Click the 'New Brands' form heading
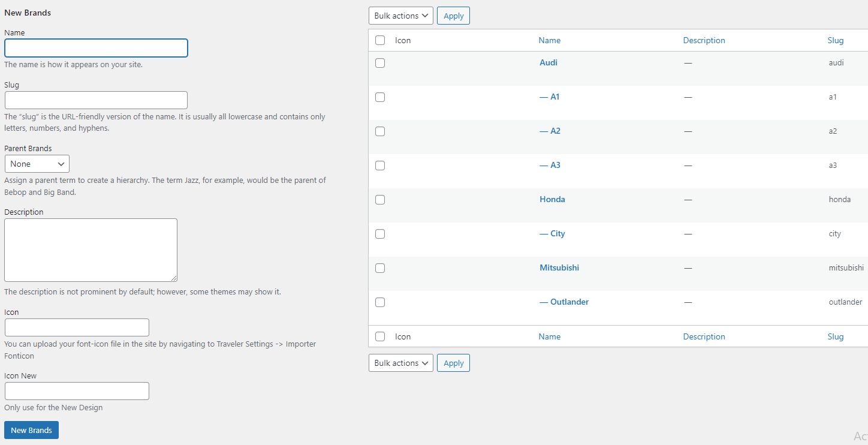 click(28, 13)
